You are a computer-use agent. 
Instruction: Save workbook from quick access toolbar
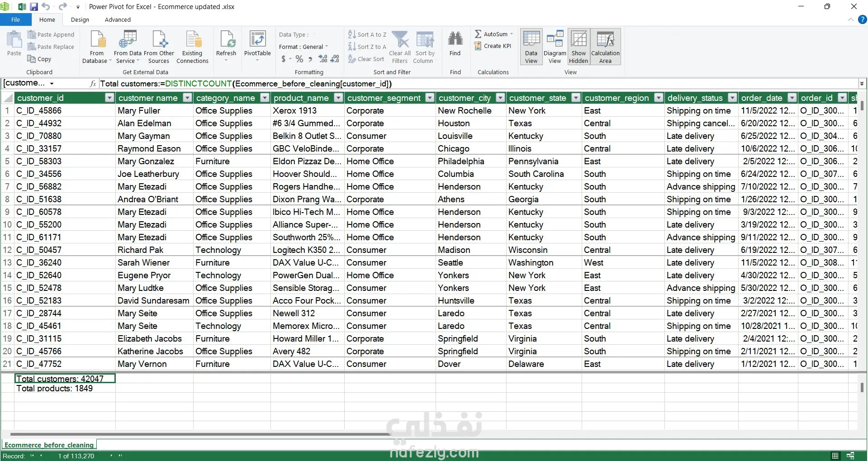click(34, 7)
